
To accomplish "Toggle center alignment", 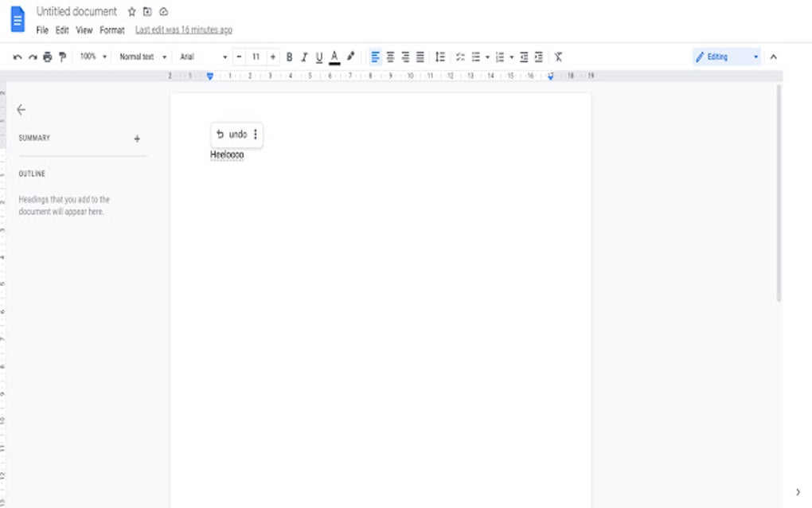I will [x=389, y=56].
